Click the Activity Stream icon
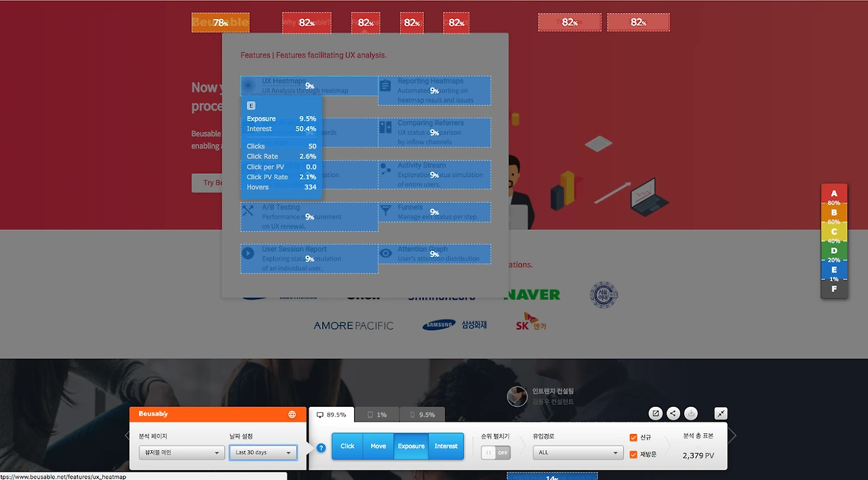The height and width of the screenshot is (480, 868). (x=385, y=169)
